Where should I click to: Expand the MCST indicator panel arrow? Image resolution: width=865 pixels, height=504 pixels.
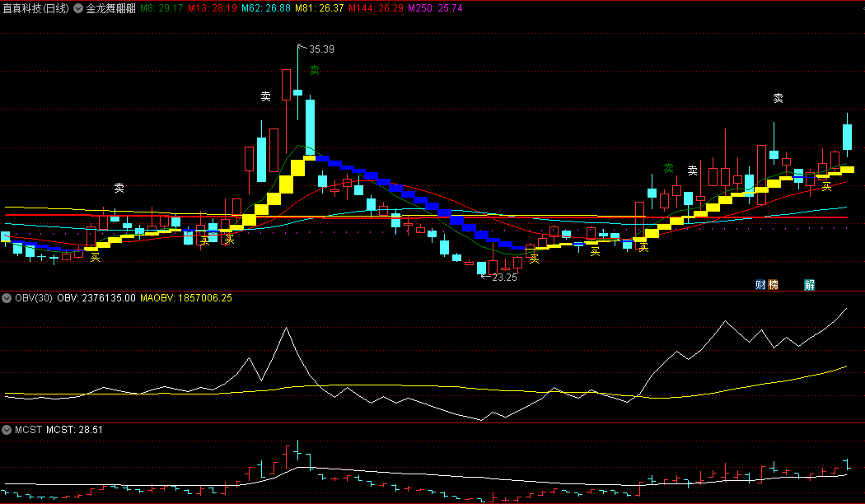click(x=7, y=430)
